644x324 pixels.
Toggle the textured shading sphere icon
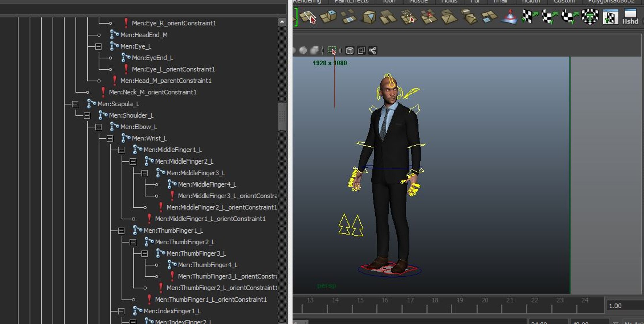(x=314, y=50)
